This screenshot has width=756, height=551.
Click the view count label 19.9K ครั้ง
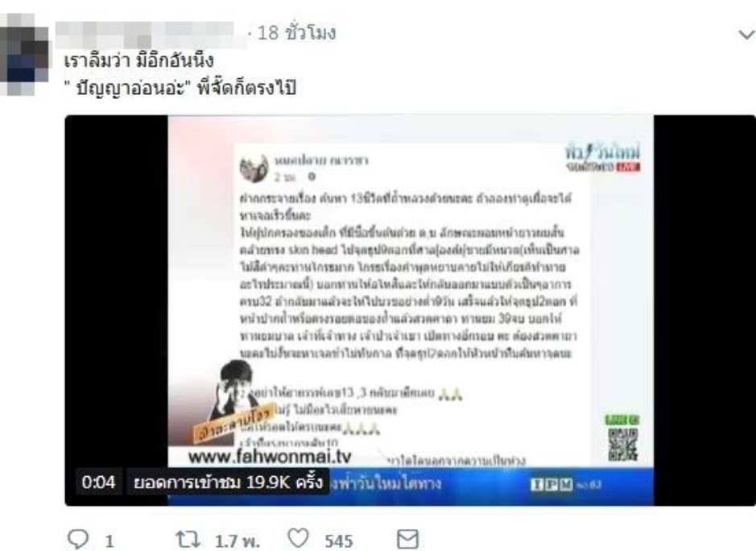228,482
